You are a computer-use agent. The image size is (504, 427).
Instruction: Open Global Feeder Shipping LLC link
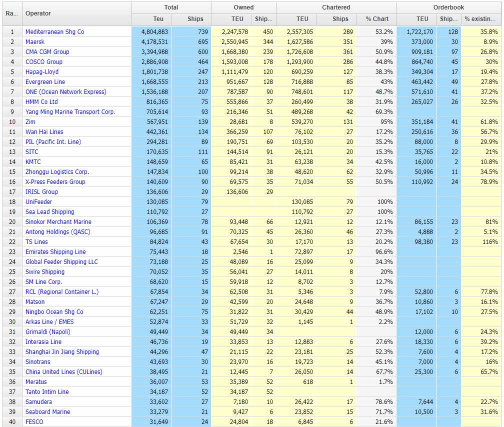tap(61, 261)
